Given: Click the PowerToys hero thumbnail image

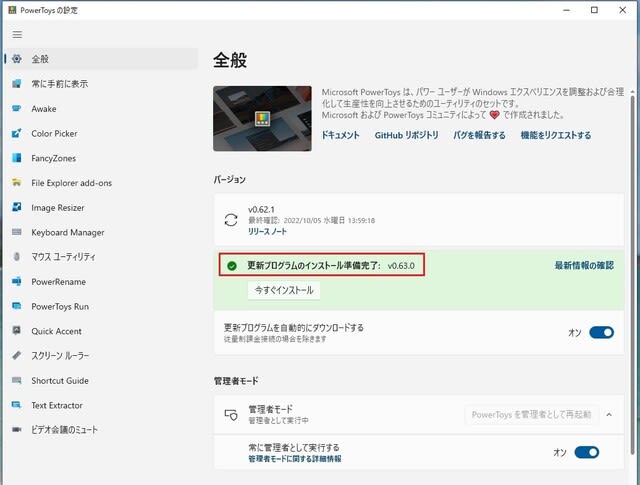Looking at the screenshot, I should click(x=262, y=118).
